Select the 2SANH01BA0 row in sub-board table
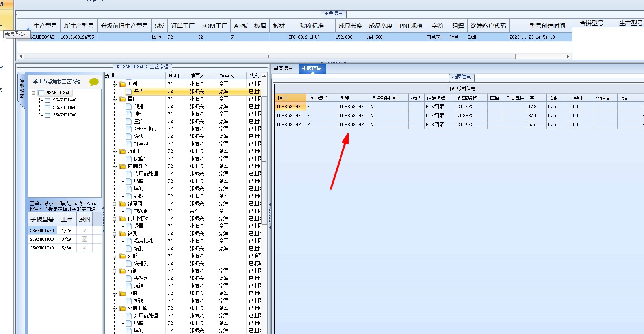Image resolution: width=644 pixels, height=334 pixels. (65, 239)
